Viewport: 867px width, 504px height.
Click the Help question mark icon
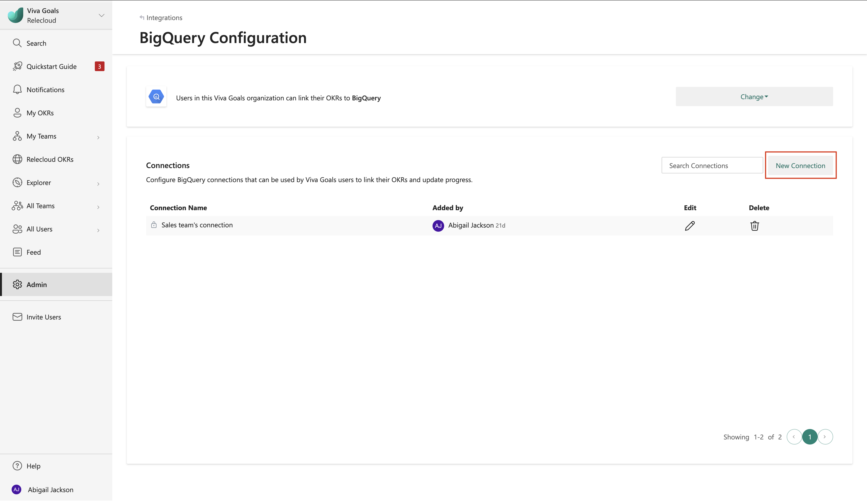[x=17, y=466]
